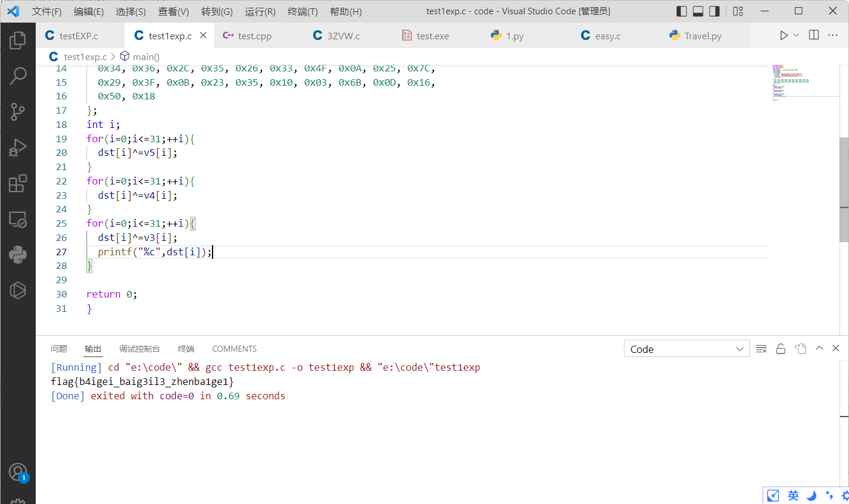The width and height of the screenshot is (849, 504).
Task: Place cursor on the 'return 0;' line
Action: [111, 294]
